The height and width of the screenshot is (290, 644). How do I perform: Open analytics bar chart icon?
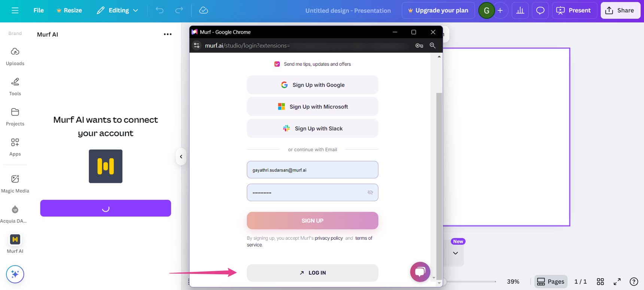(x=520, y=10)
